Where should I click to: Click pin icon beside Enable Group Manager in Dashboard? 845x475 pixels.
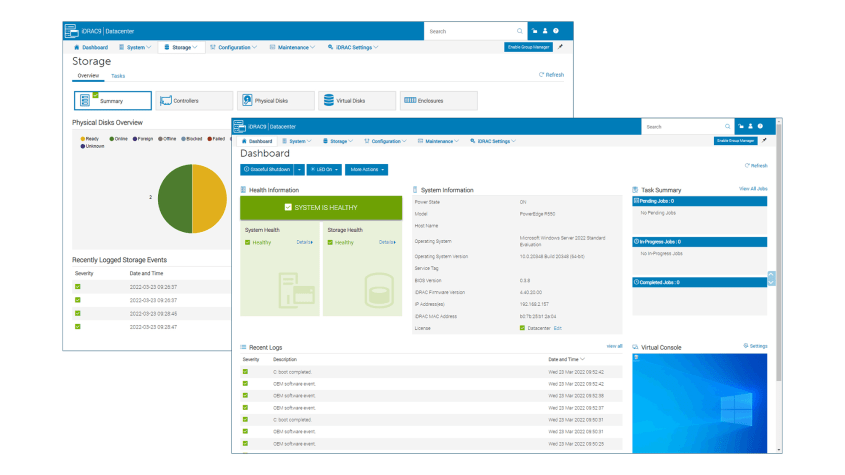pos(764,141)
